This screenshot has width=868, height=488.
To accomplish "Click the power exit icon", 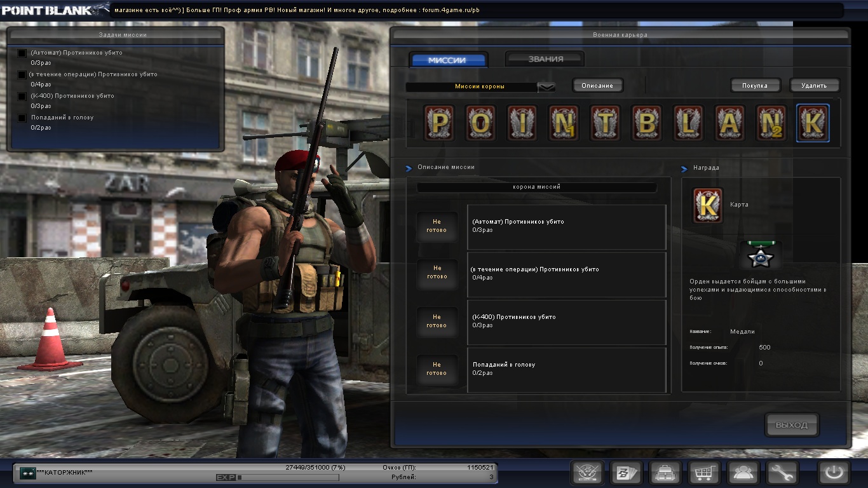I will click(834, 473).
